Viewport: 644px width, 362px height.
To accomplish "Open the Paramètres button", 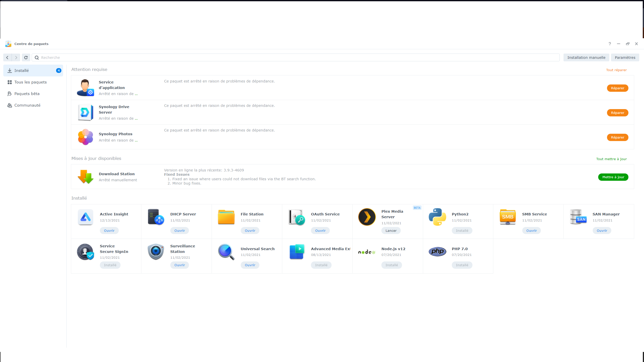I will tap(625, 58).
